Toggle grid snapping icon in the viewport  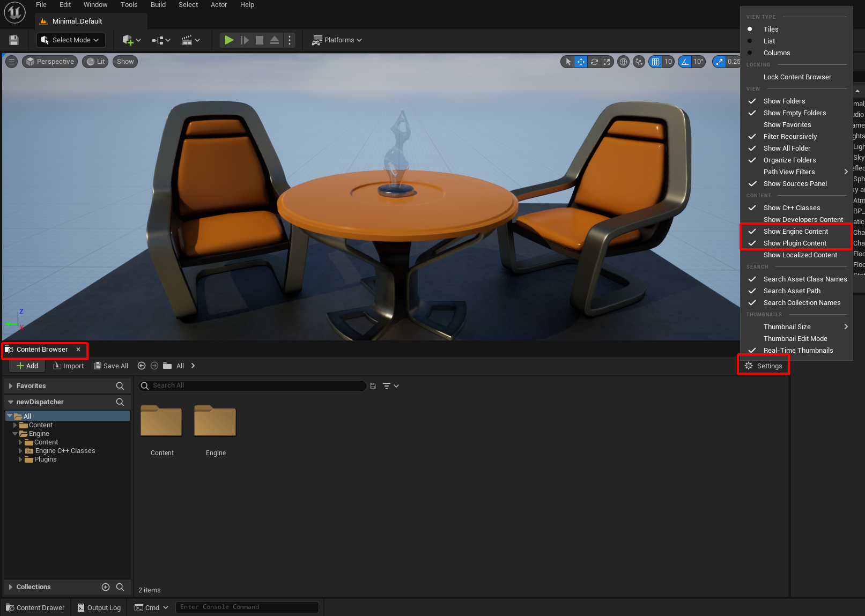(655, 62)
